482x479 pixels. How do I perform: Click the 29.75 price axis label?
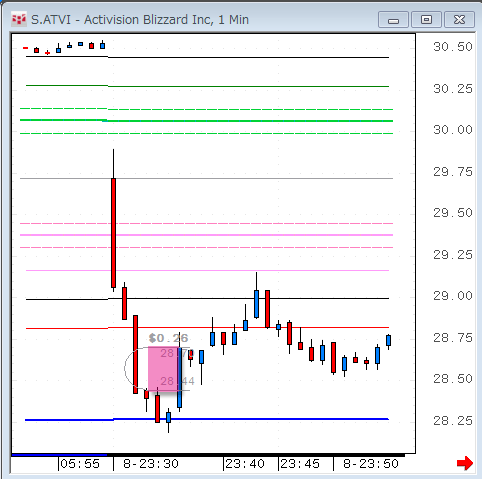click(453, 172)
